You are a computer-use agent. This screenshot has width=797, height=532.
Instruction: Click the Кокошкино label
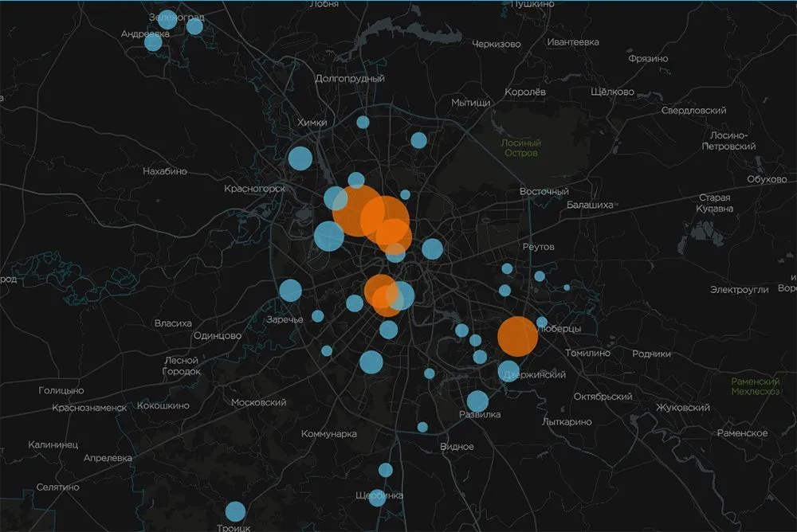(x=163, y=405)
